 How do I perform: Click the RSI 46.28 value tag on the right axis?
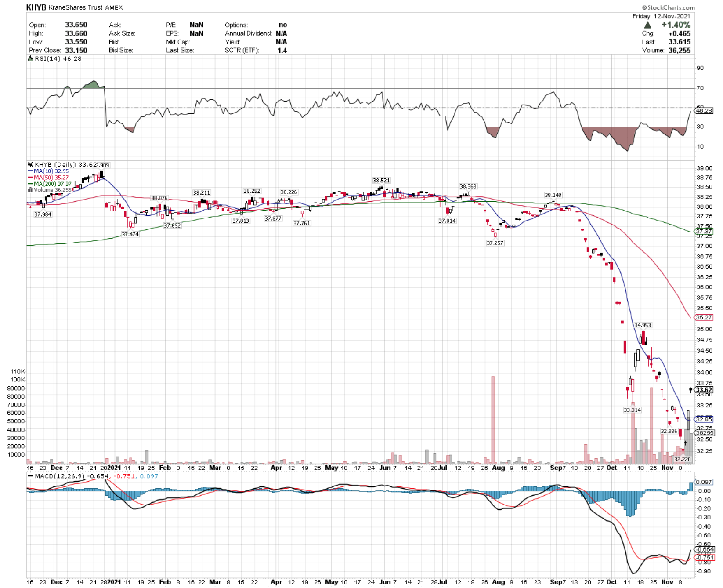pos(704,111)
